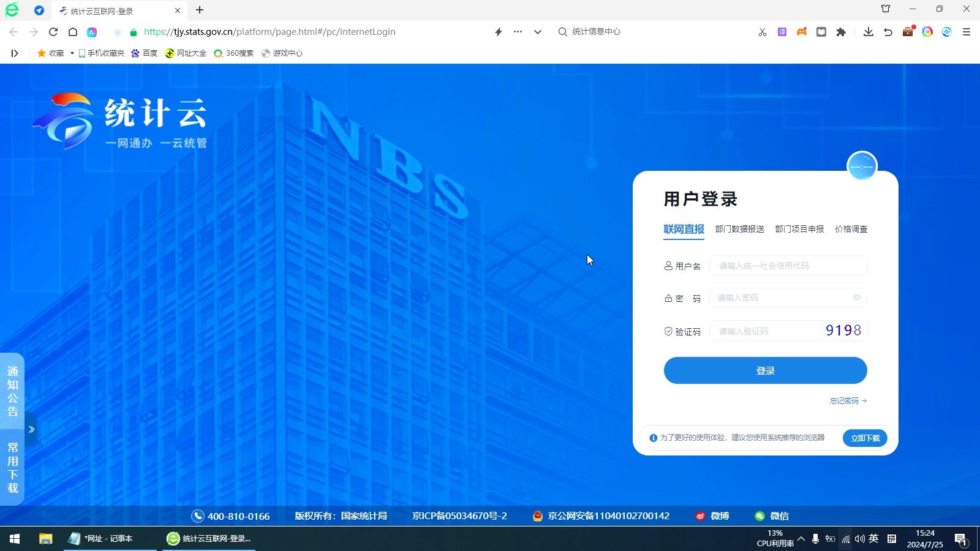Open the 京公网安备11040102700142 link
Image resolution: width=980 pixels, height=551 pixels.
(601, 516)
